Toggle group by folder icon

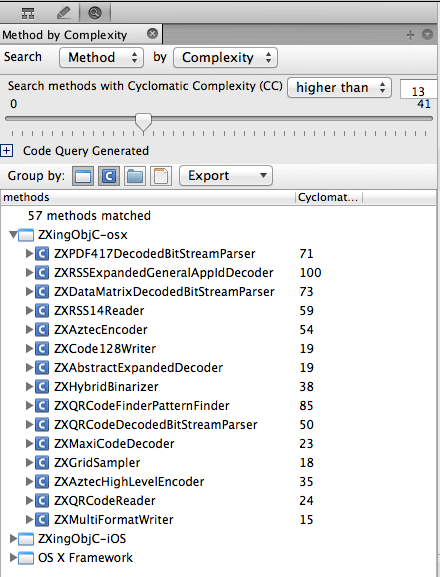(x=135, y=176)
